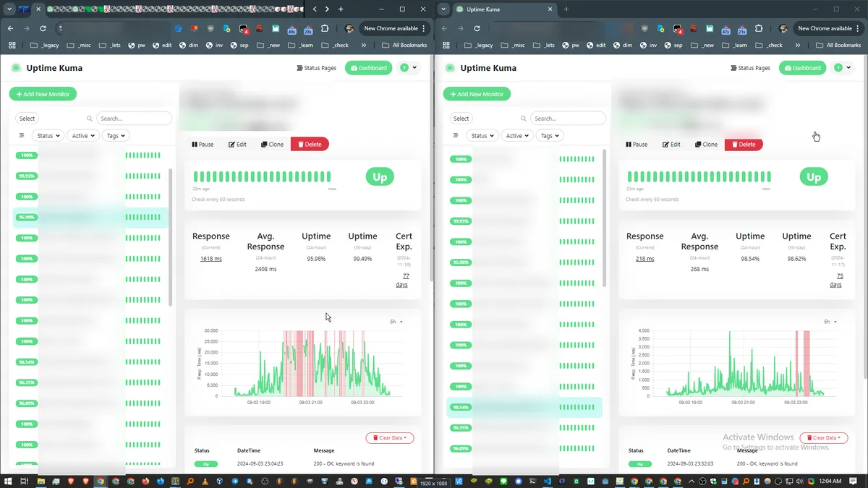868x488 pixels.
Task: Click the 1618 ms response link
Action: (210, 259)
